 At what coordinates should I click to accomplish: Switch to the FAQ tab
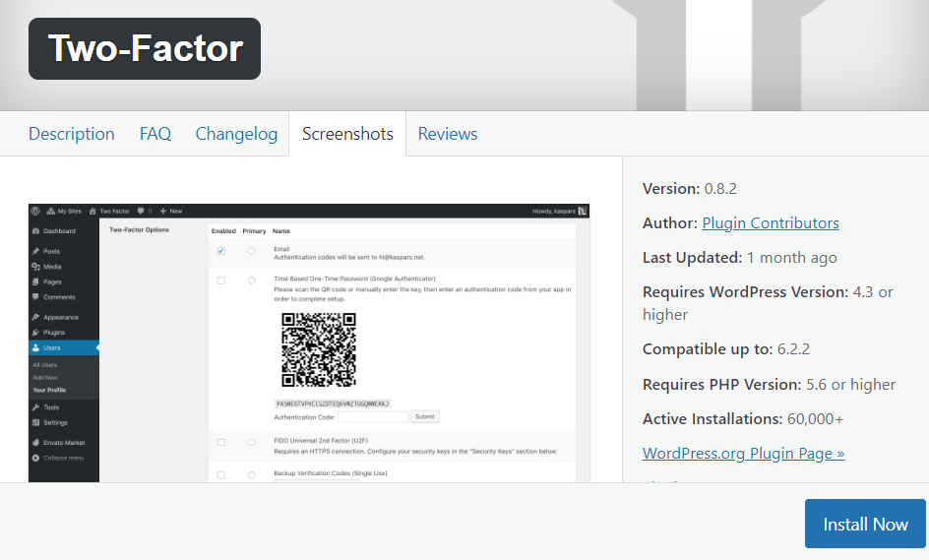coord(155,134)
